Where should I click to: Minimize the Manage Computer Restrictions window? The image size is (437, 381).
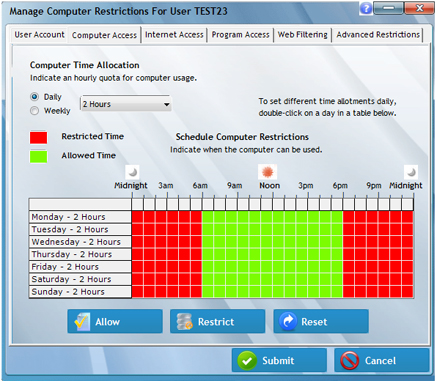click(389, 8)
